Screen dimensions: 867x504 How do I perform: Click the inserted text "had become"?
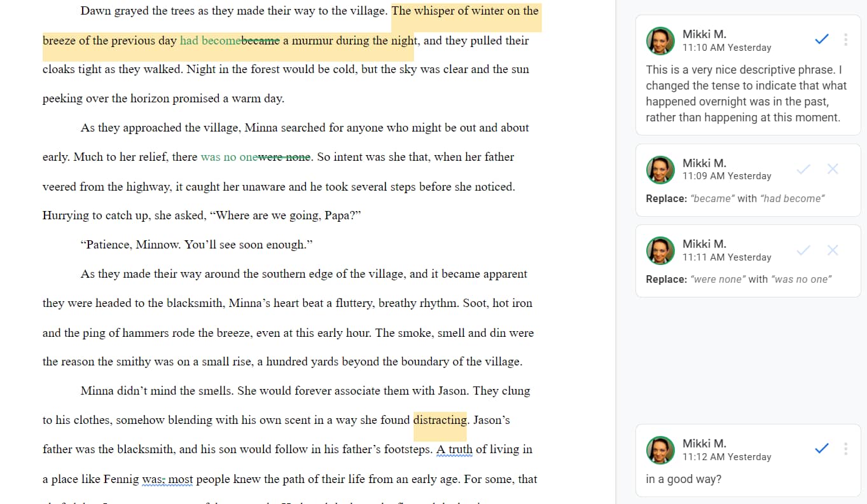coord(211,41)
